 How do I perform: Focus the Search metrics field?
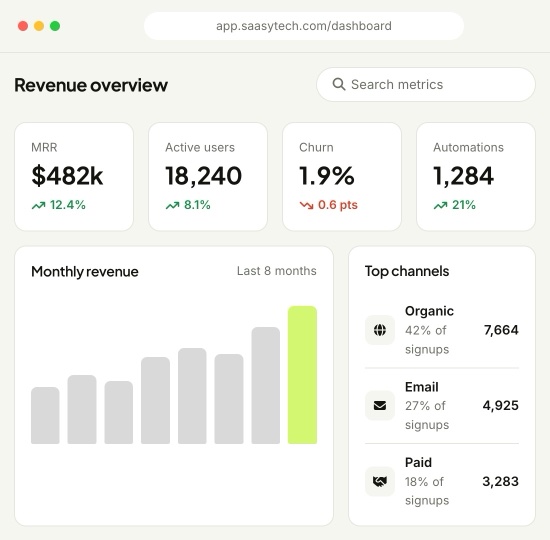tap(426, 85)
